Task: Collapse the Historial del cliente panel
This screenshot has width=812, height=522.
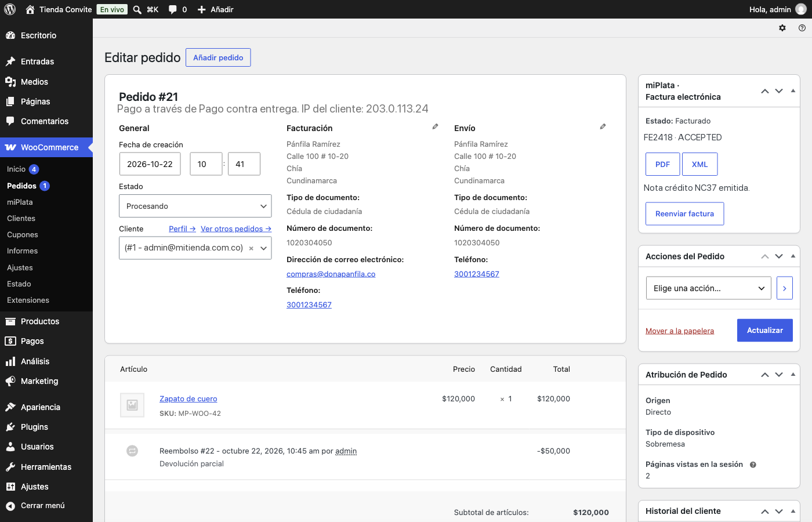Action: [x=793, y=511]
